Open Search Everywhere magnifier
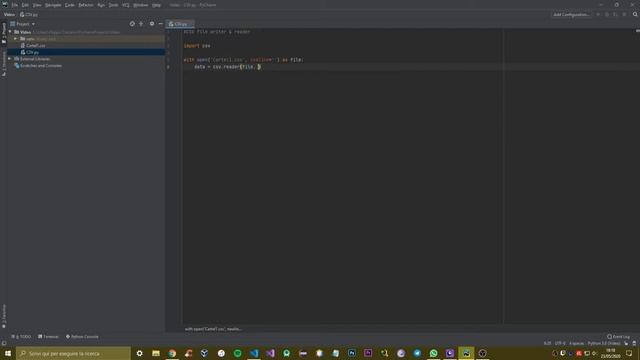This screenshot has height=360, width=640. pyautogui.click(x=635, y=15)
